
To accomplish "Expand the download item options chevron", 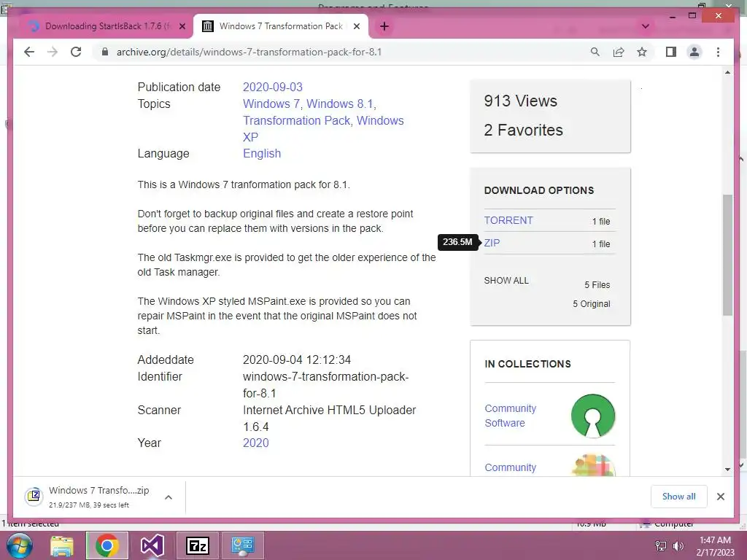I will point(169,497).
